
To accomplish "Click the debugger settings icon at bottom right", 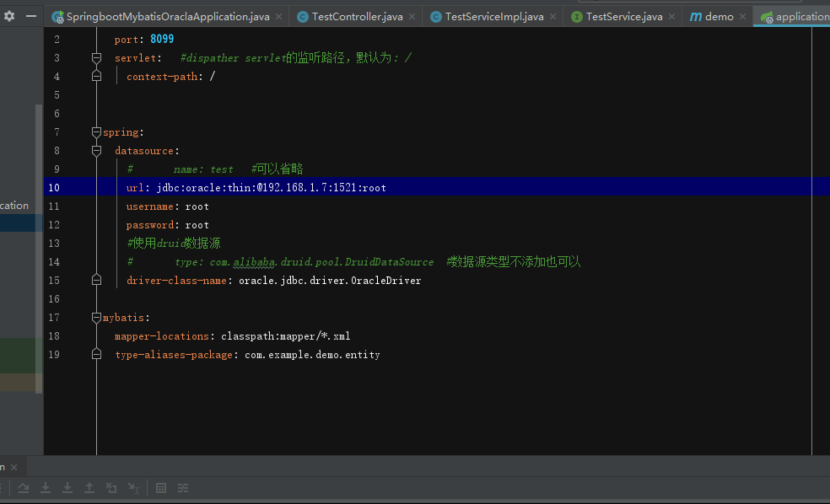I will click(181, 488).
